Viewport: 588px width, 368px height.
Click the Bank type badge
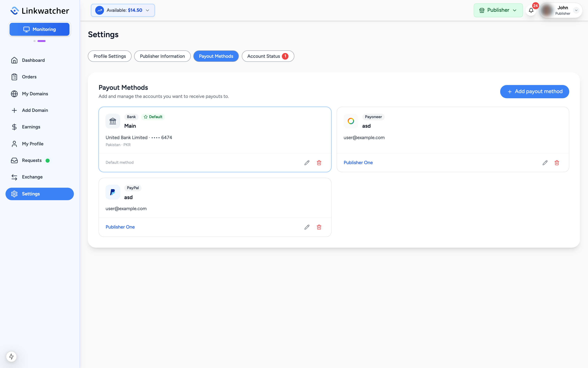[x=131, y=117]
